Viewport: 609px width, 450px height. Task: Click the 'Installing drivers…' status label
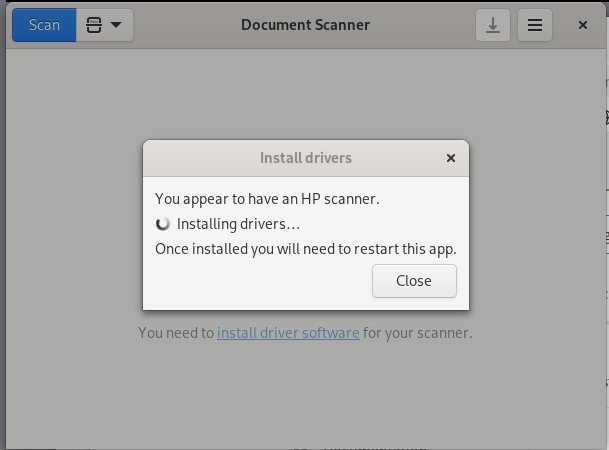click(238, 224)
